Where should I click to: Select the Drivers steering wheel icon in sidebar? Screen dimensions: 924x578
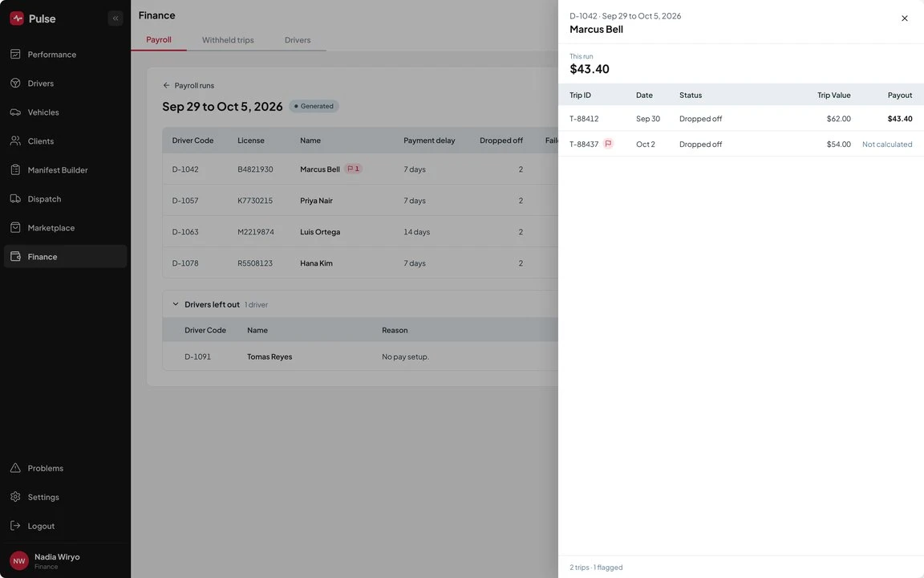[15, 83]
